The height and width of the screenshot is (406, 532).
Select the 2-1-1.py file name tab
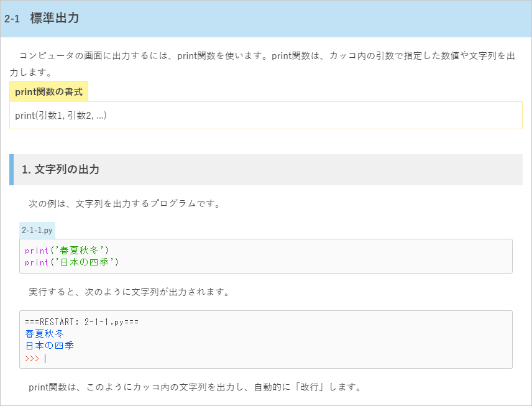coord(37,231)
